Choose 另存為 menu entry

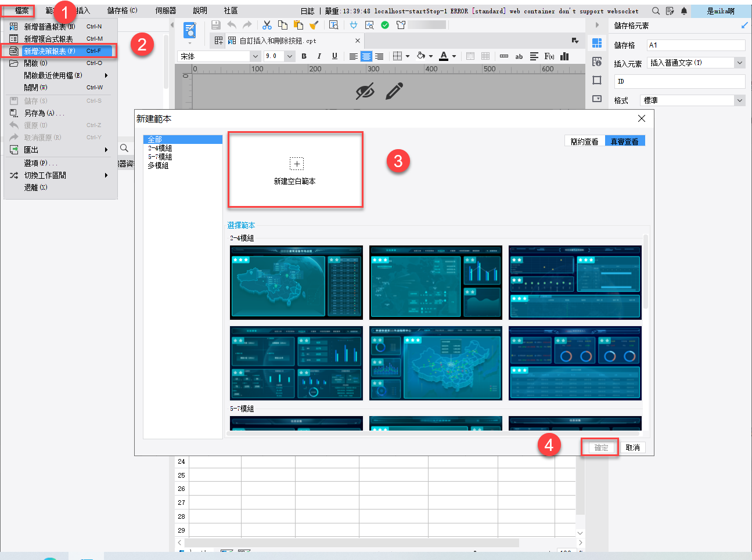(60, 113)
